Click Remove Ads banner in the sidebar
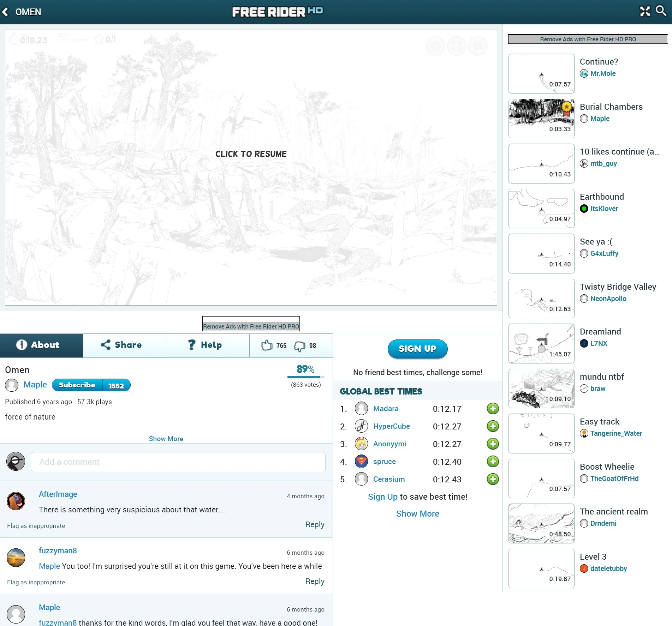The image size is (672, 626). [x=588, y=39]
